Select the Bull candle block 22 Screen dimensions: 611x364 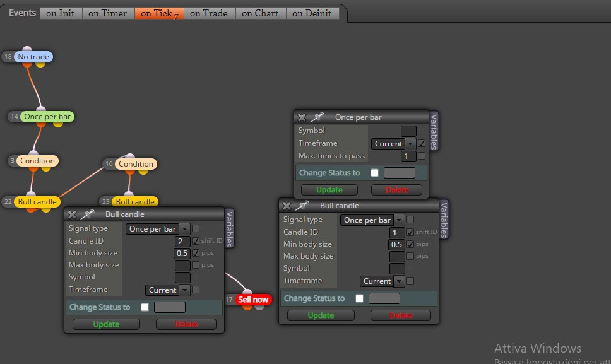(37, 202)
